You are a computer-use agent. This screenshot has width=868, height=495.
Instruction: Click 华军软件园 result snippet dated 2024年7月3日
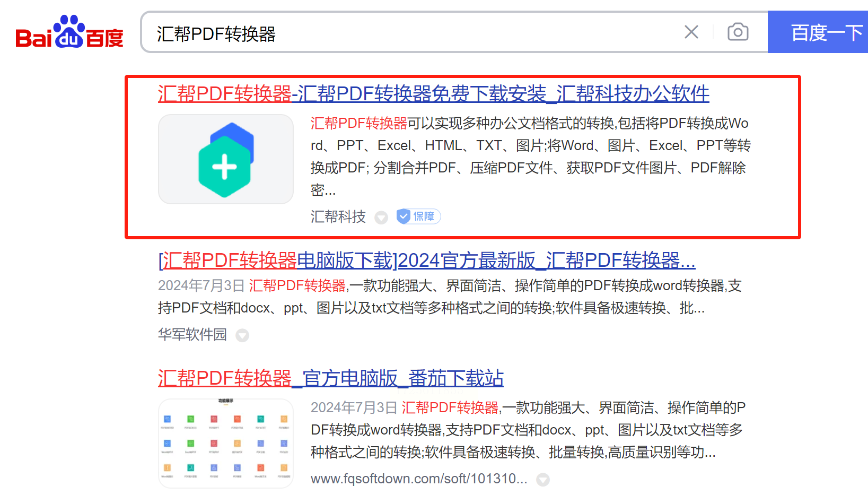450,297
